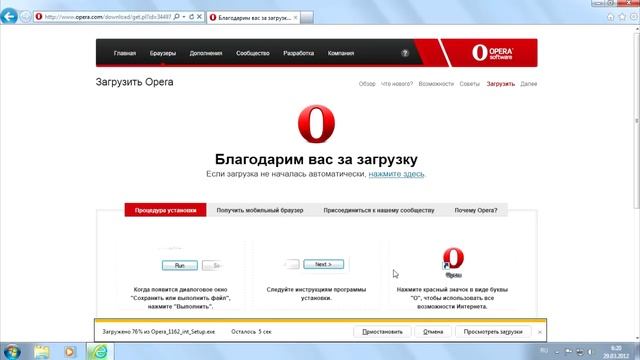Open the 'Разработка' navigation menu item
640x360 pixels.
click(x=298, y=53)
